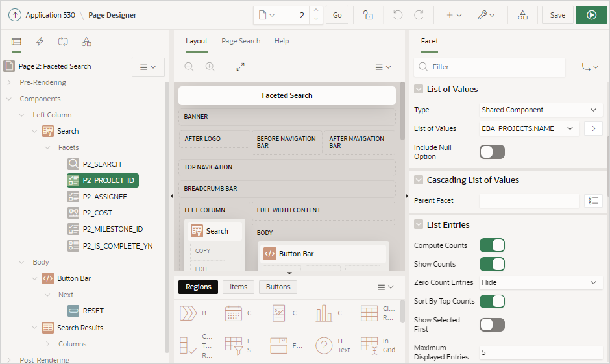610x364 pixels.
Task: Collapse the left pane splitter arrow
Action: [x=171, y=196]
